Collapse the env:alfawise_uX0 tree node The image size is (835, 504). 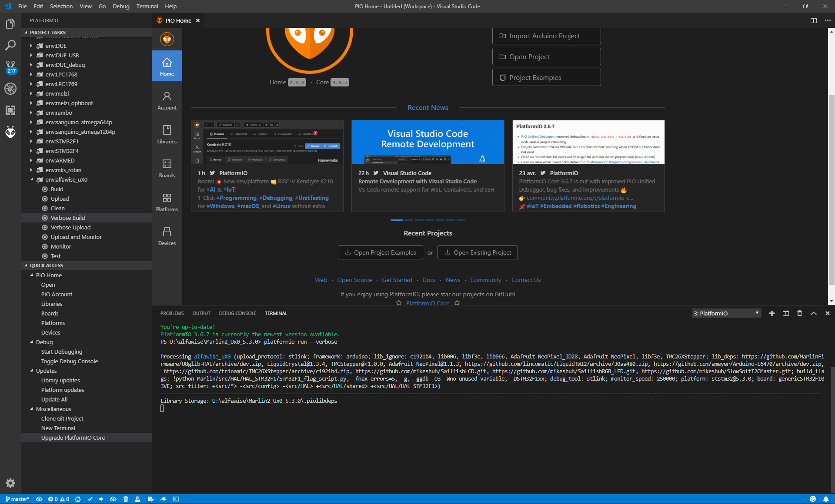click(31, 179)
